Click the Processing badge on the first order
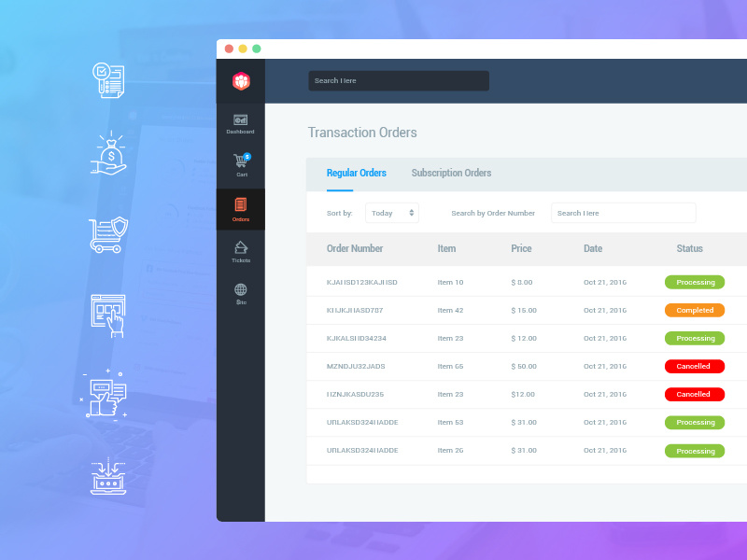The width and height of the screenshot is (747, 560). 694,282
